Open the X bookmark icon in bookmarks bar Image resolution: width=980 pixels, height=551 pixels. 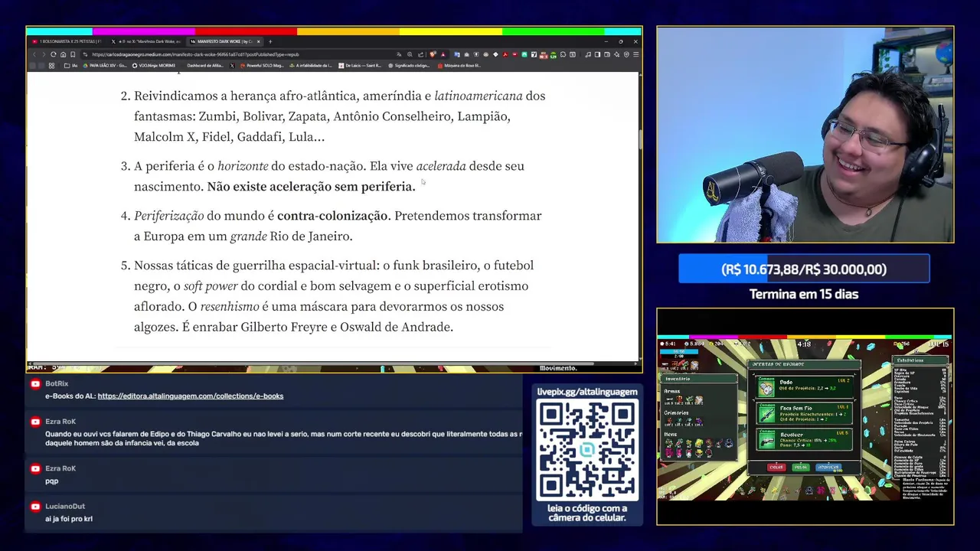coord(232,66)
